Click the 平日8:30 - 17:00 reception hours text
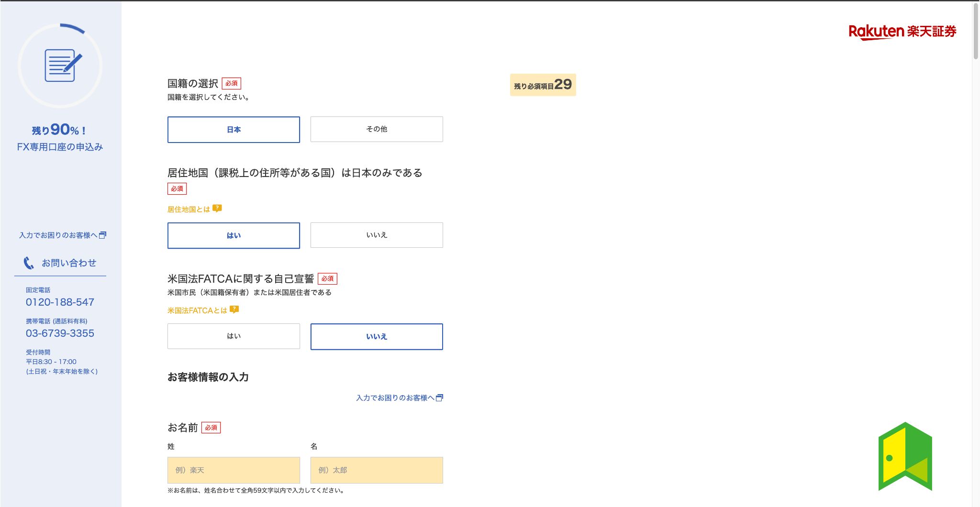This screenshot has width=980, height=507. coord(51,362)
